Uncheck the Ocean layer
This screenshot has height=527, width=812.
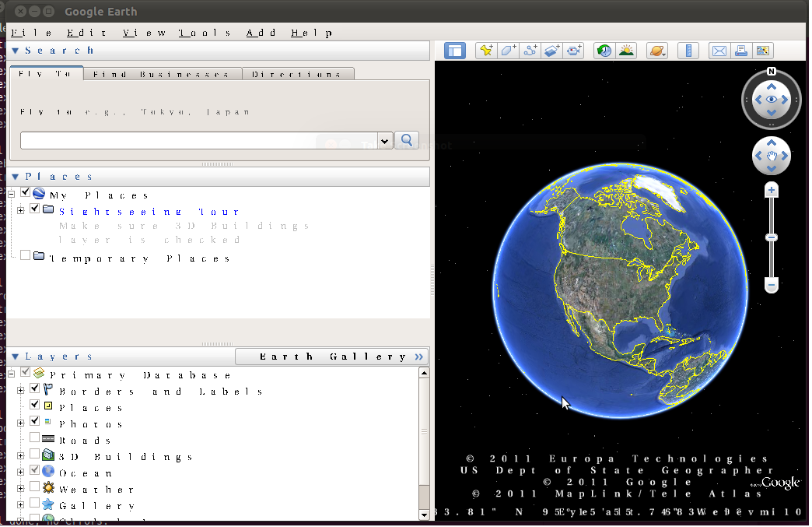click(x=33, y=473)
